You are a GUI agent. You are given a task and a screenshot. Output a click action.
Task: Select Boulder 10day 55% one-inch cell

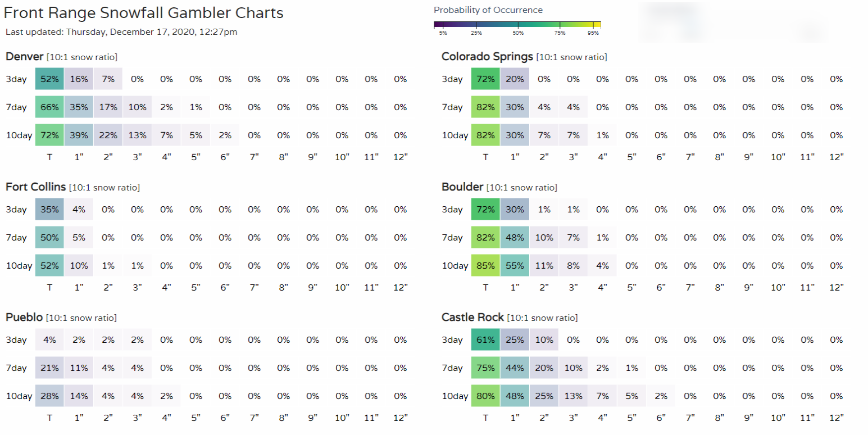(515, 265)
